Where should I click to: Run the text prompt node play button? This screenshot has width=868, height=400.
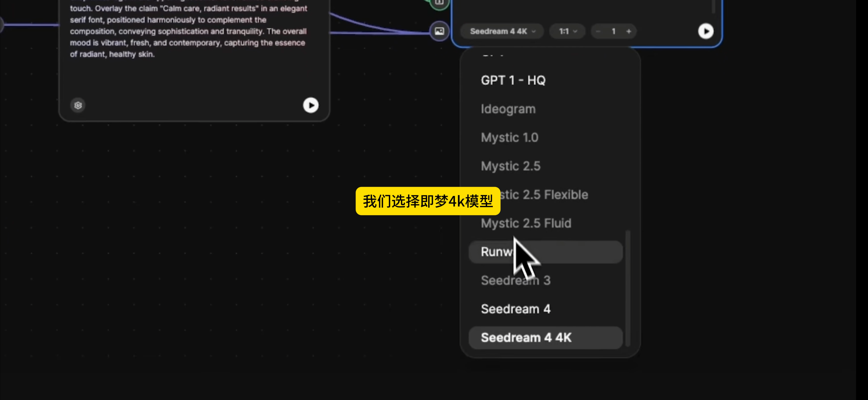pyautogui.click(x=311, y=105)
